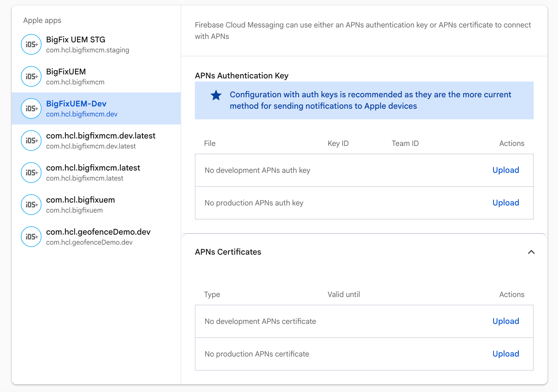Click the auth keys recommendation banner text
Screen dimensions: 558x392
click(x=371, y=100)
